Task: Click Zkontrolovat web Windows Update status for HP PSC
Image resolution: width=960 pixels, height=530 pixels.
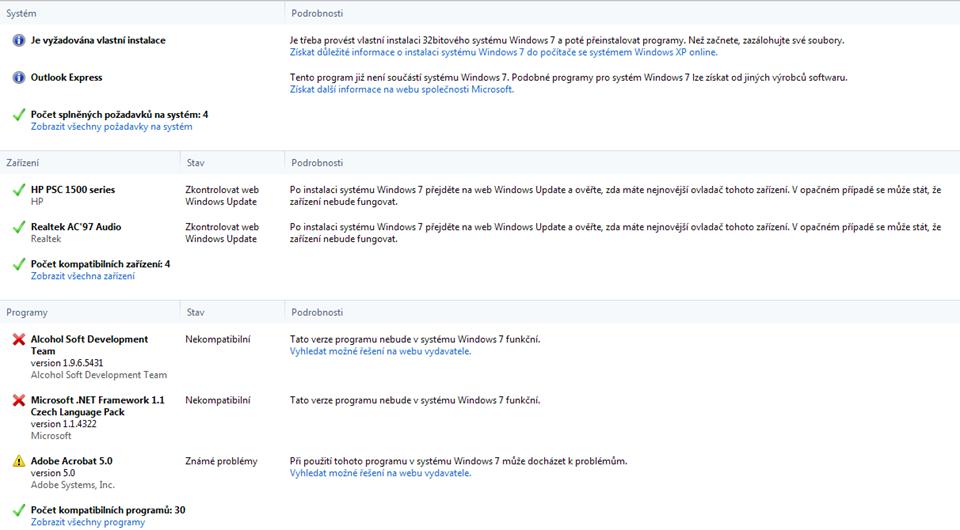Action: pos(222,196)
